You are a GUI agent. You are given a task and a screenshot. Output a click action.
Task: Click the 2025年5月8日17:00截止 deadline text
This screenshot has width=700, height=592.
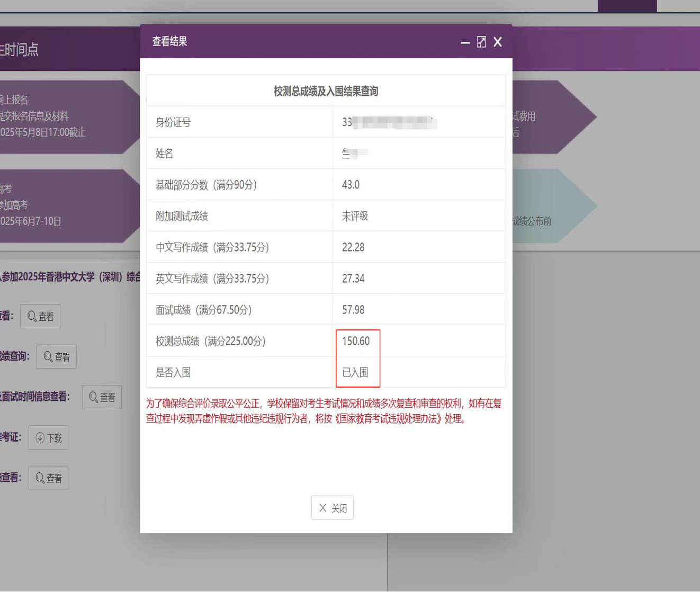tap(42, 132)
